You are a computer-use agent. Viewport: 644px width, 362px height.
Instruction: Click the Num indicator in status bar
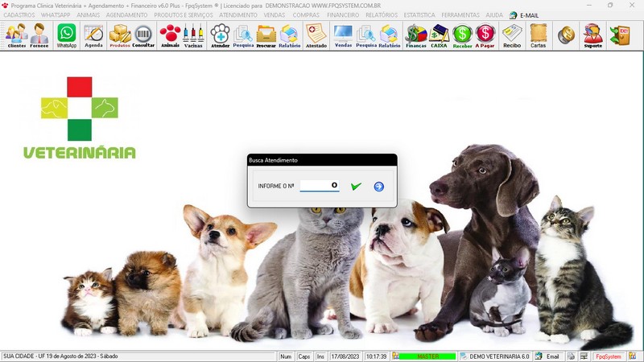coord(286,356)
